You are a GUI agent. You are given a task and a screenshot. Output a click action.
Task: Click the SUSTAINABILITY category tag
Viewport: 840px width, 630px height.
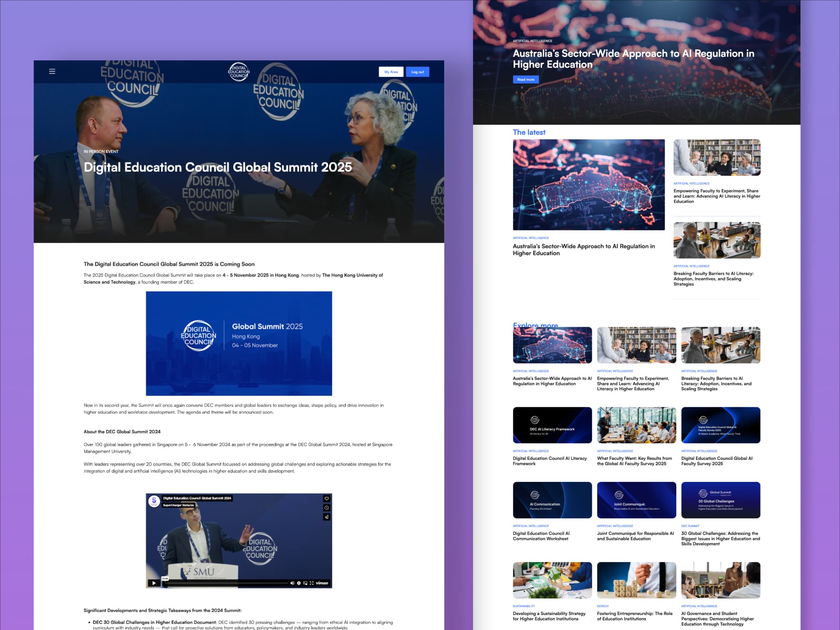click(x=524, y=606)
